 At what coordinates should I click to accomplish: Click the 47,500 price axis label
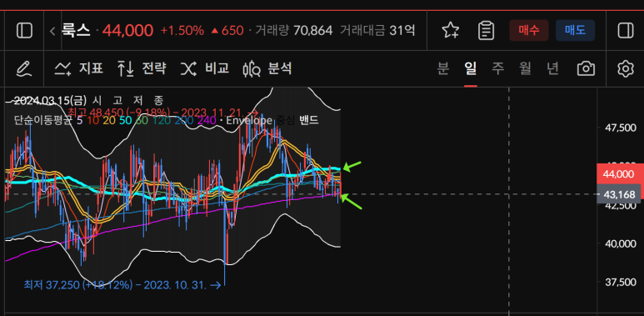pyautogui.click(x=620, y=128)
